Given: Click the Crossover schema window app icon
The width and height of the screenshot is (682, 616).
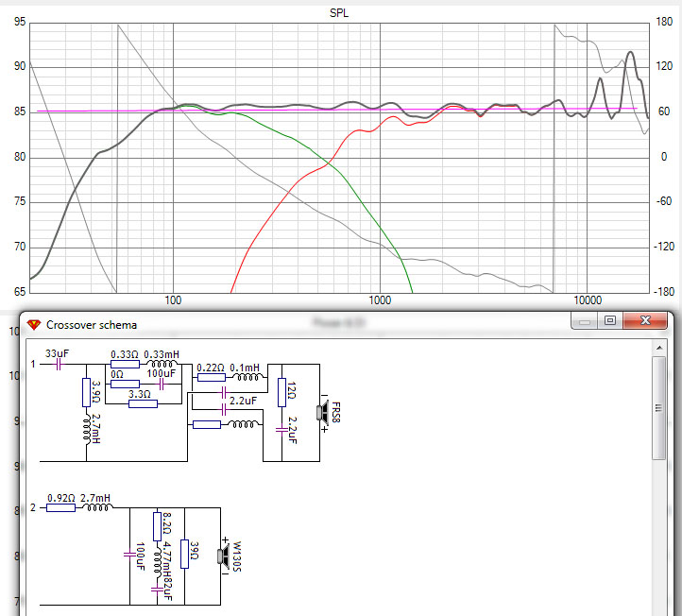Looking at the screenshot, I should [x=33, y=324].
